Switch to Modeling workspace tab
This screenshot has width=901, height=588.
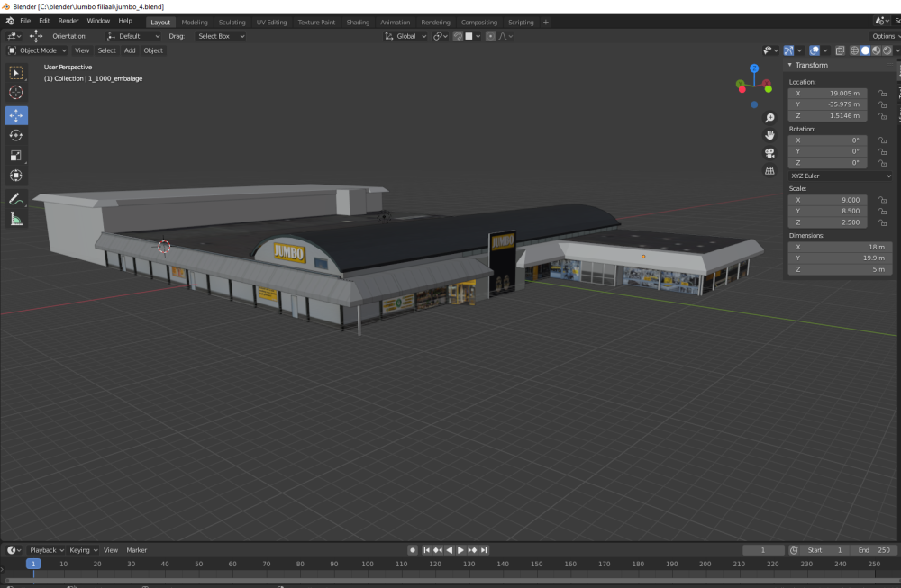click(x=195, y=23)
